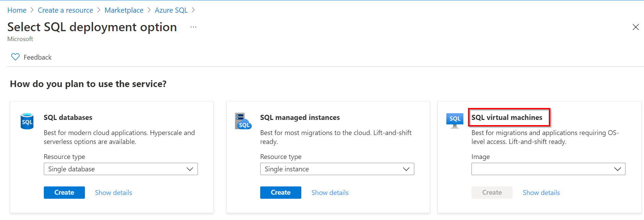The width and height of the screenshot is (644, 220).
Task: Click the SQL databases cylinder icon
Action: tap(27, 121)
